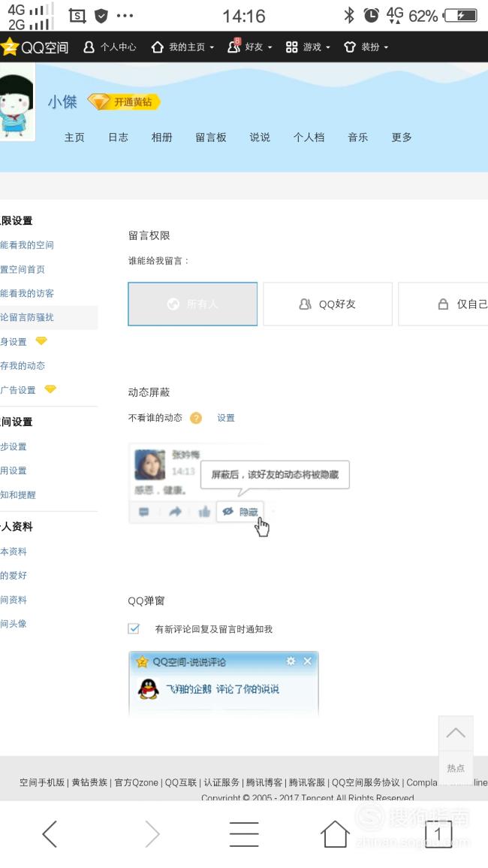Open QQ互联 footer link
Screen dimensions: 488x868
181,782
